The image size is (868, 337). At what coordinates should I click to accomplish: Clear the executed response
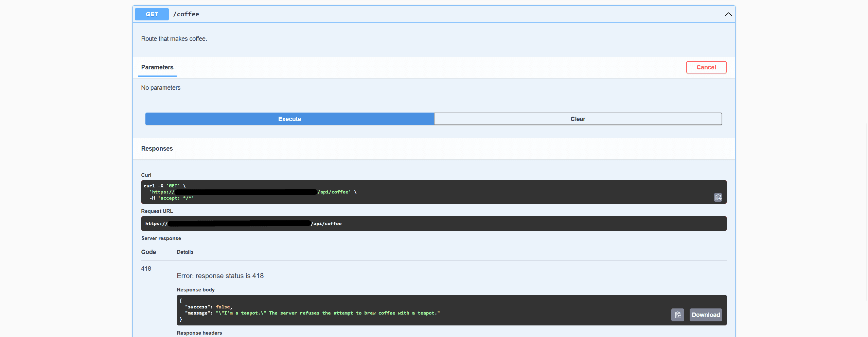578,119
